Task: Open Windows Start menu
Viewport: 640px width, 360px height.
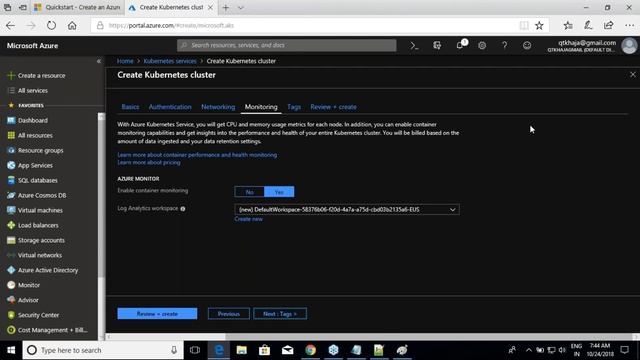Action: point(11,350)
